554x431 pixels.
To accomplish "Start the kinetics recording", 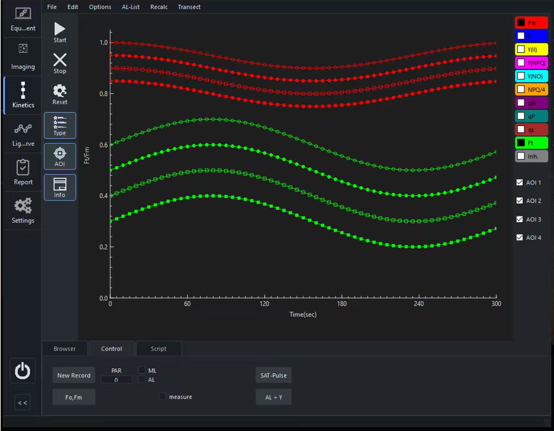I will [x=60, y=32].
